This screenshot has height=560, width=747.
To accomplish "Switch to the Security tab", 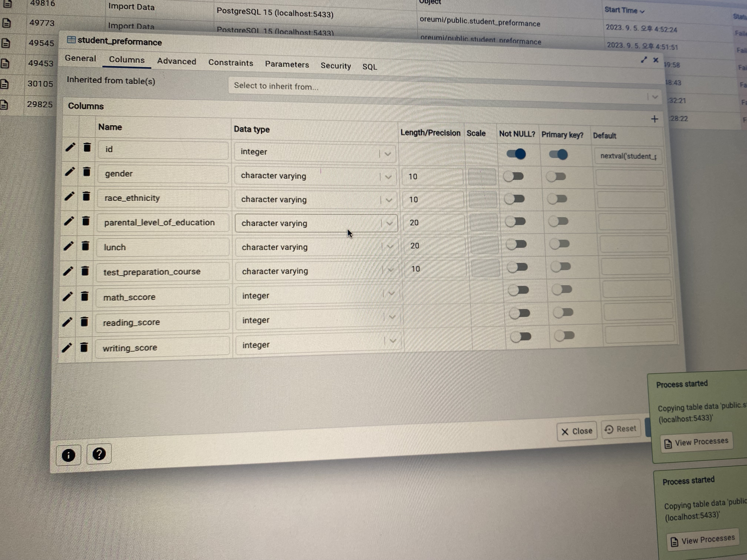I will tap(336, 66).
